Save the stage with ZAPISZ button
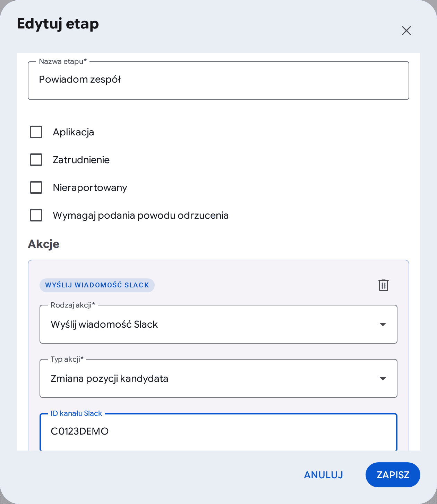This screenshot has width=437, height=504. [x=393, y=475]
